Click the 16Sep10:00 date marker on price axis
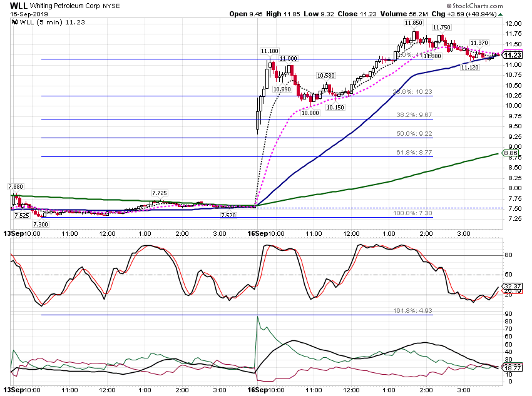This screenshot has width=532, height=396. click(x=266, y=233)
